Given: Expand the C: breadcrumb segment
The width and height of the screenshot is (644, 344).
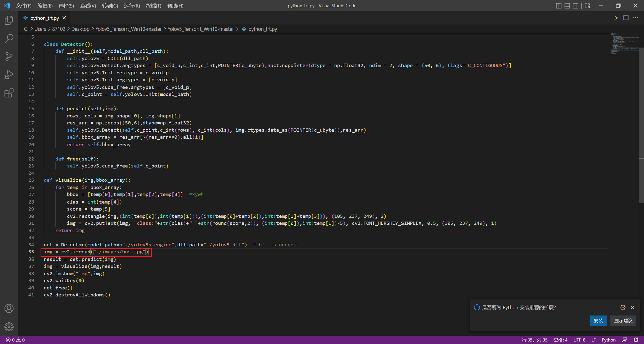Looking at the screenshot, I should coord(26,29).
